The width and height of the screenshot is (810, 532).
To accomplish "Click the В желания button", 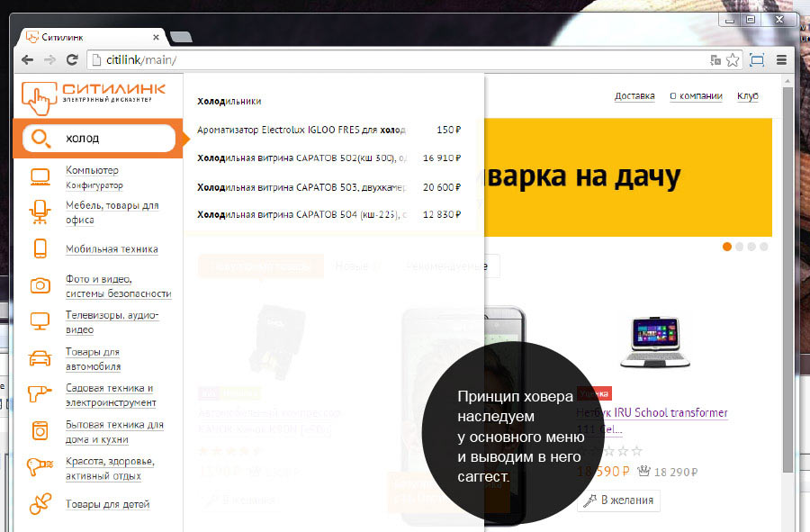I will click(618, 500).
